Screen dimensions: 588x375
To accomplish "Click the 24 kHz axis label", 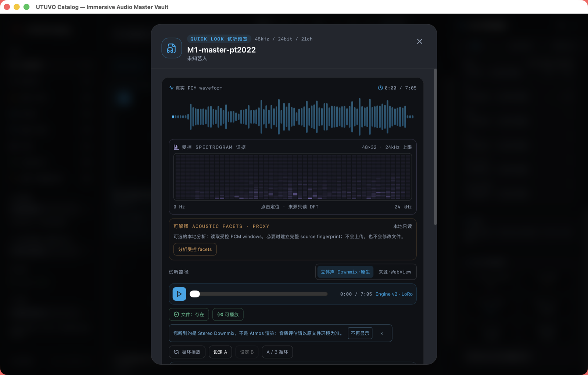I will pos(403,207).
